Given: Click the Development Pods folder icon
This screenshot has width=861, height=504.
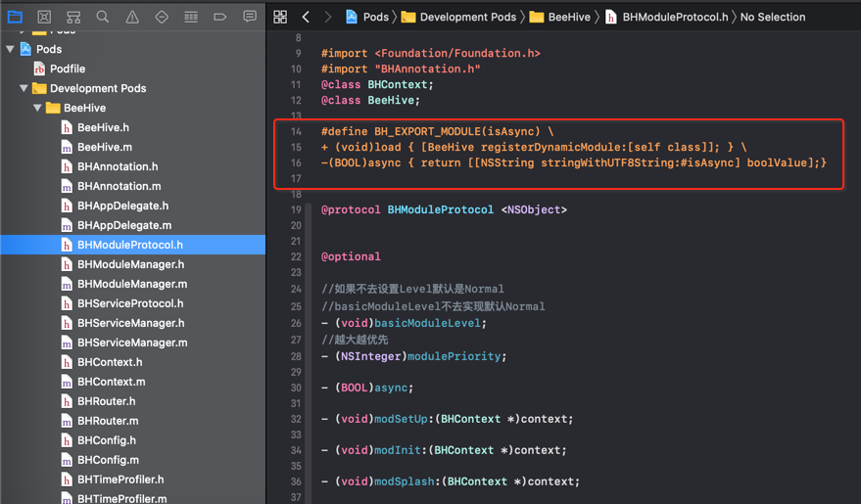Looking at the screenshot, I should tap(39, 88).
